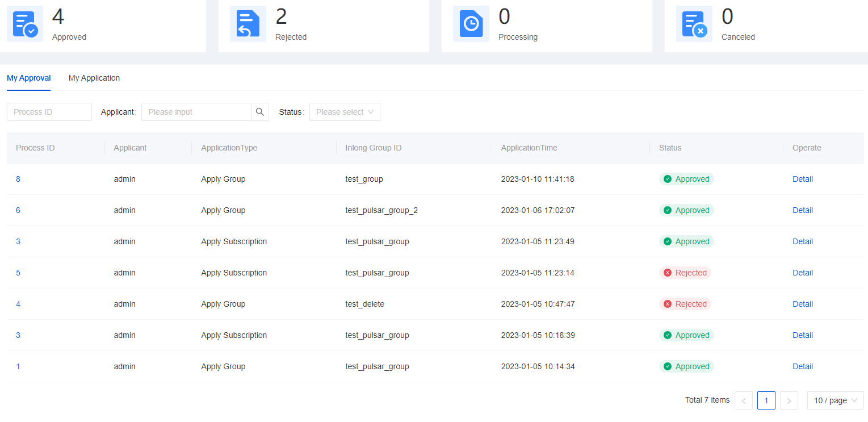This screenshot has height=422, width=868.
Task: Switch to the My Application tab
Action: [94, 78]
